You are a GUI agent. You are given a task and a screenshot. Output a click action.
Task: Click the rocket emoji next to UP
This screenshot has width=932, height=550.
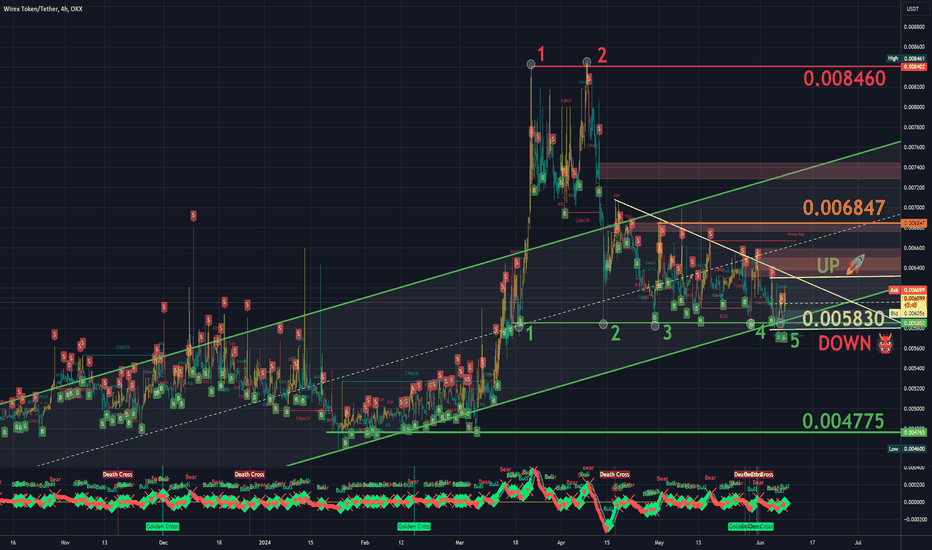pyautogui.click(x=855, y=264)
